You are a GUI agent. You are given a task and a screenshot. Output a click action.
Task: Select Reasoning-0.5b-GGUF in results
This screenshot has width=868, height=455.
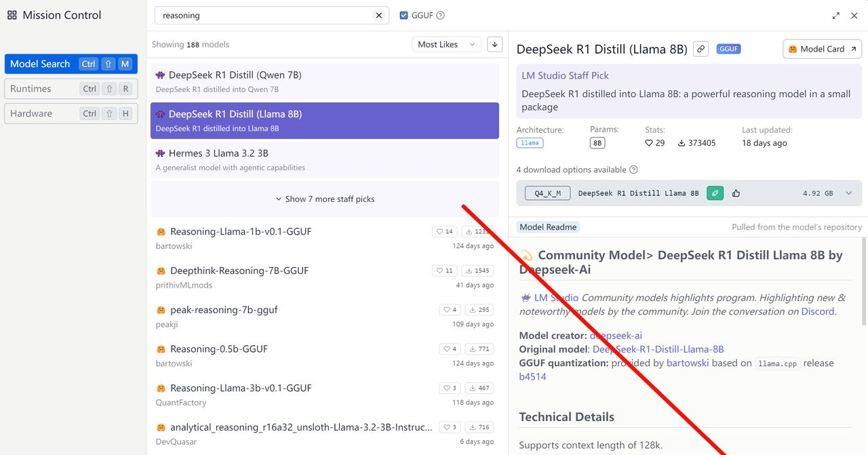[325, 356]
